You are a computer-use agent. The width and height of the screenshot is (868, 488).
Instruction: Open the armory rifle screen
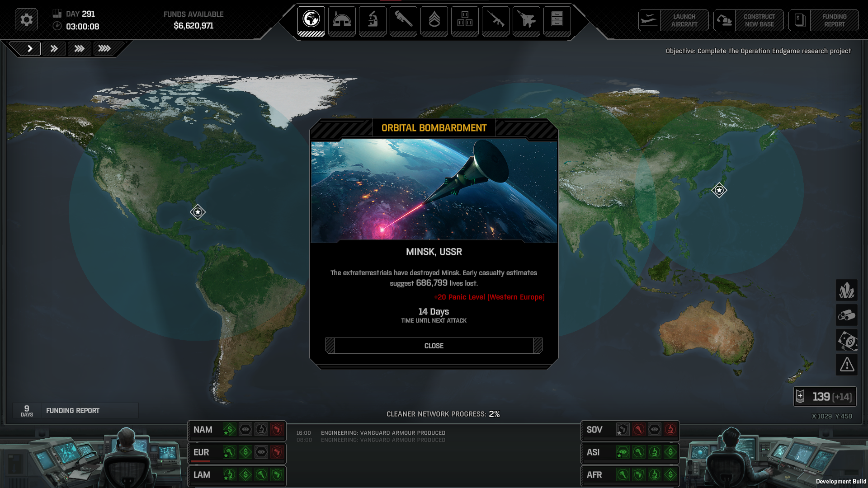coord(495,21)
